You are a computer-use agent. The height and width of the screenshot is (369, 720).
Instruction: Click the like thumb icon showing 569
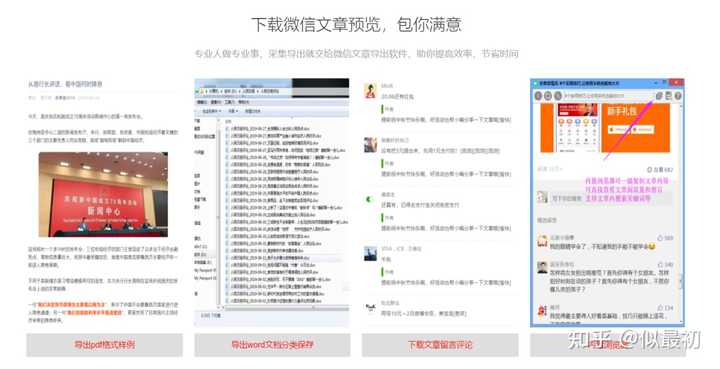point(660,238)
